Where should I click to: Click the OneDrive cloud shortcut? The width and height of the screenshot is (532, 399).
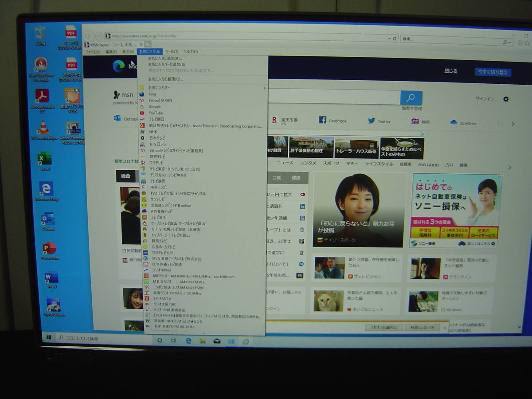(454, 122)
